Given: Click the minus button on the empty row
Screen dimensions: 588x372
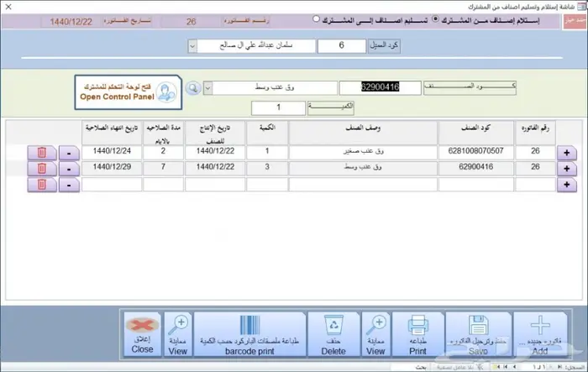Looking at the screenshot, I should point(69,185).
